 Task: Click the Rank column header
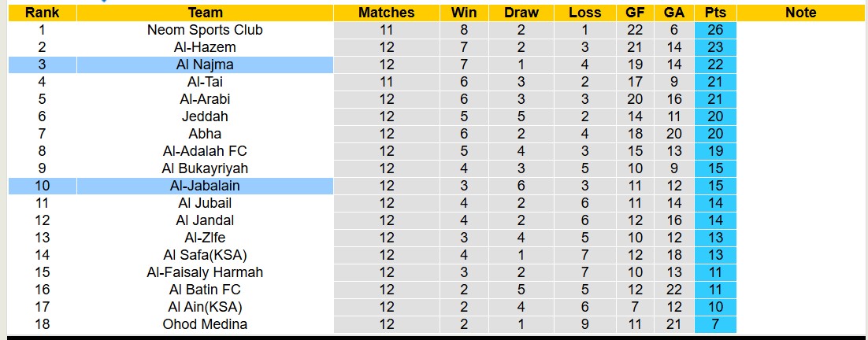click(x=42, y=13)
